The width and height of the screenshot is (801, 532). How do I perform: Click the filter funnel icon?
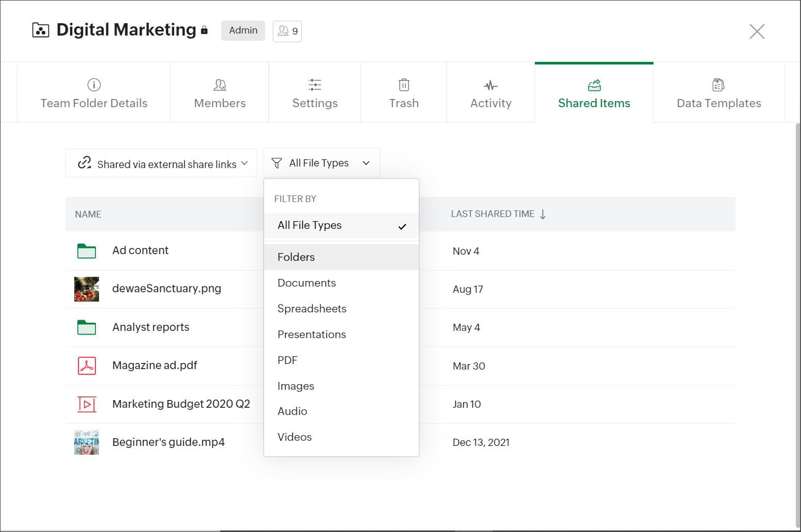(277, 163)
